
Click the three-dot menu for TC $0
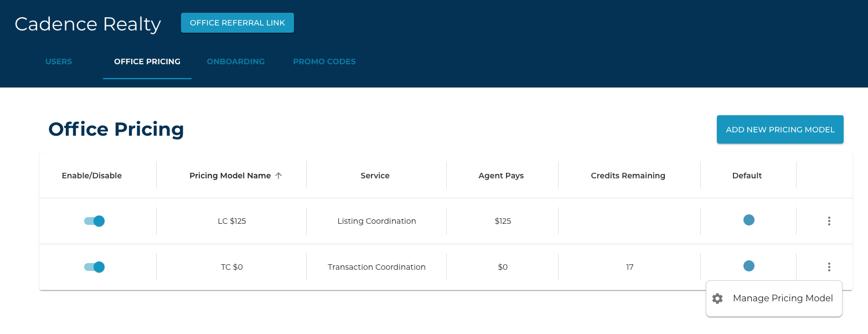coord(829,267)
